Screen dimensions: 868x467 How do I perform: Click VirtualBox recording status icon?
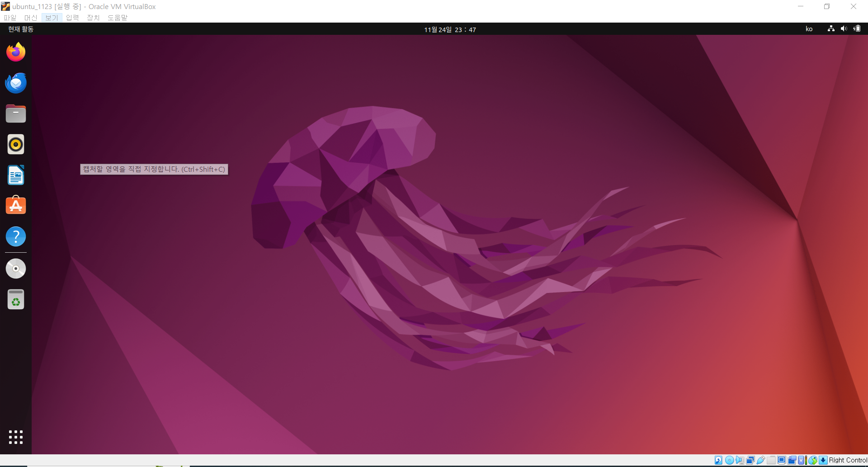pos(792,460)
